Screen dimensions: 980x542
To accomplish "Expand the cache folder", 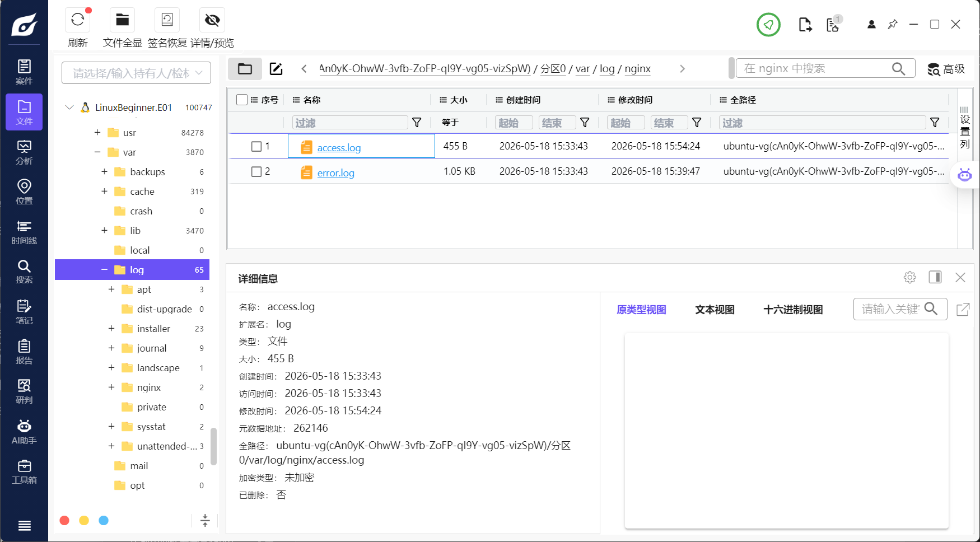I will point(104,191).
